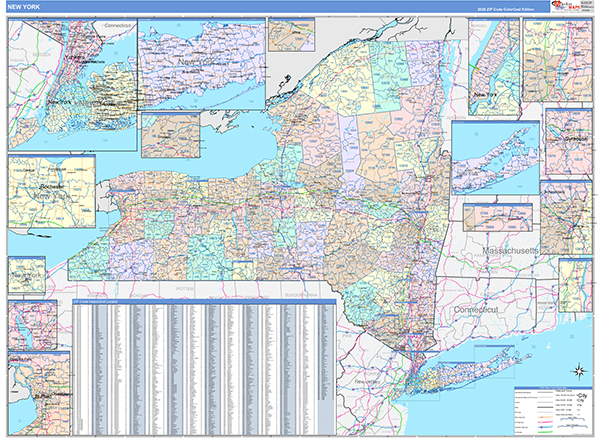Screen dimensions: 600x438
Task: Select the Manhattan inset map
Action: point(494,67)
